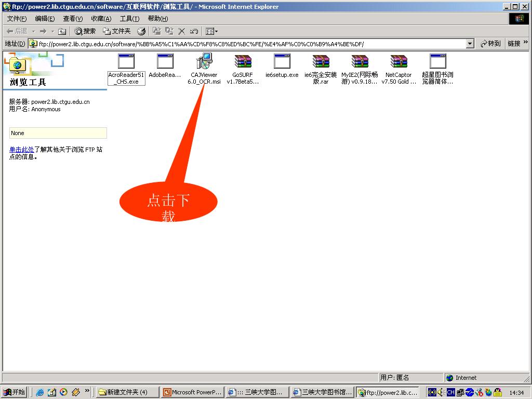The height and width of the screenshot is (399, 532).
Task: Click the Forward arrow toolbar button
Action: point(43,32)
